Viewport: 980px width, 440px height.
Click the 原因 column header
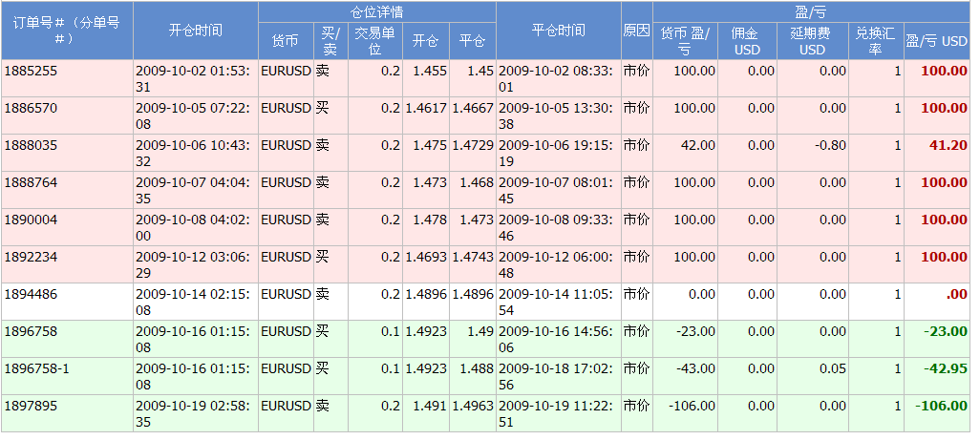click(x=636, y=31)
